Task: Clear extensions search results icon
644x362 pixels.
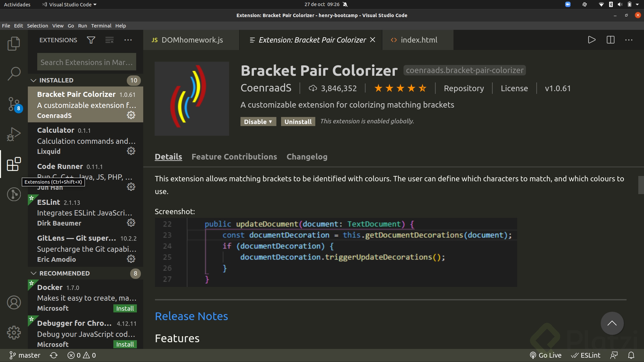Action: pyautogui.click(x=109, y=40)
